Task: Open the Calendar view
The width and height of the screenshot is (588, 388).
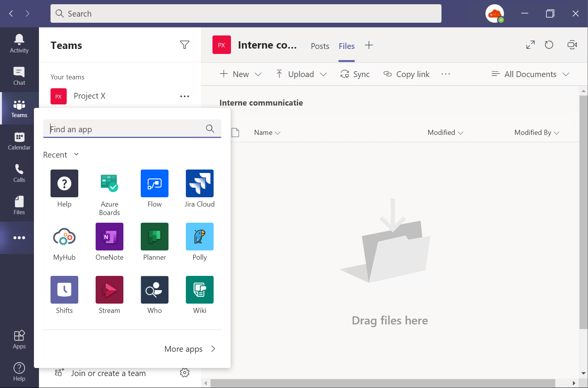Action: tap(19, 141)
